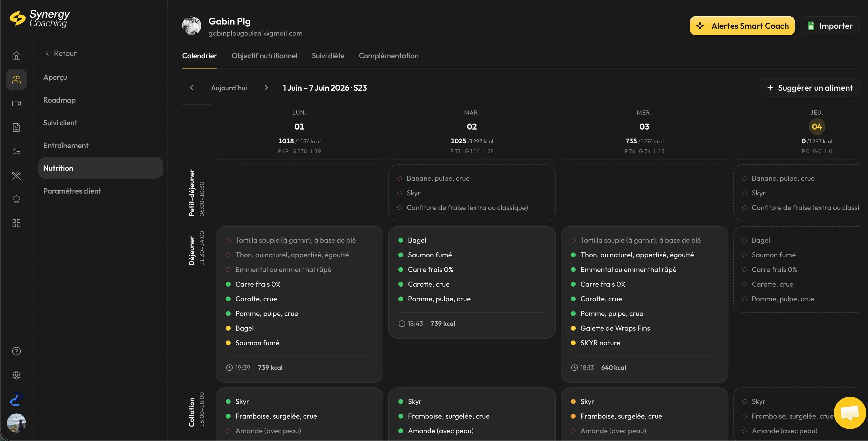868x441 pixels.
Task: Open the document sidebar icon
Action: point(16,127)
